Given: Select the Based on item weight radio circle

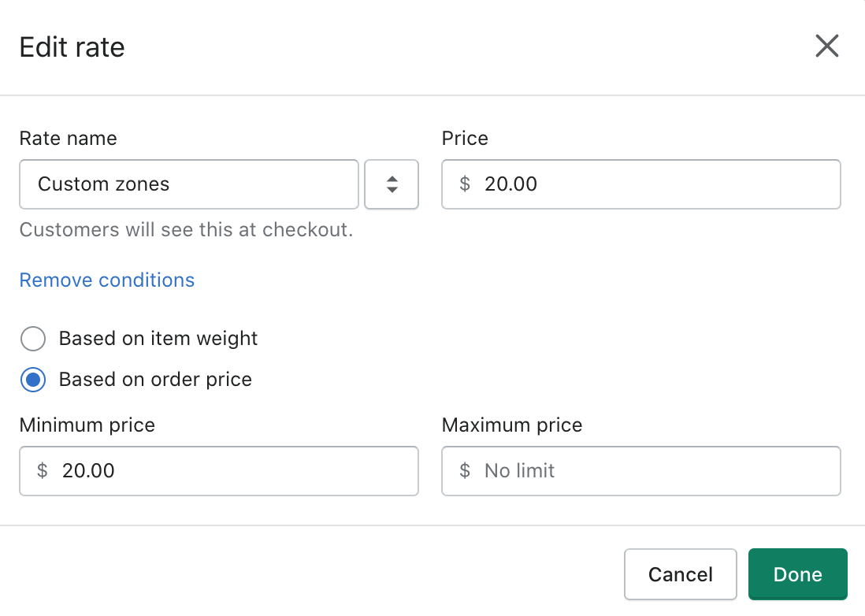Looking at the screenshot, I should coord(33,339).
